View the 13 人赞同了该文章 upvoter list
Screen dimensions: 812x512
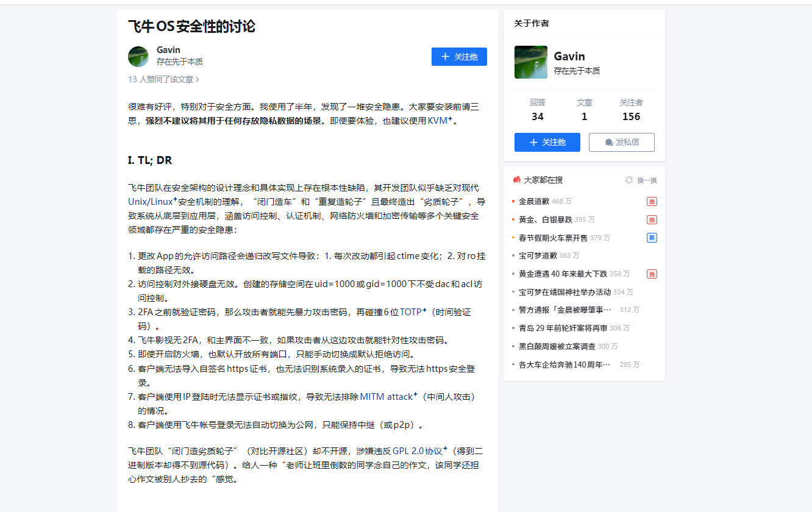[x=163, y=79]
